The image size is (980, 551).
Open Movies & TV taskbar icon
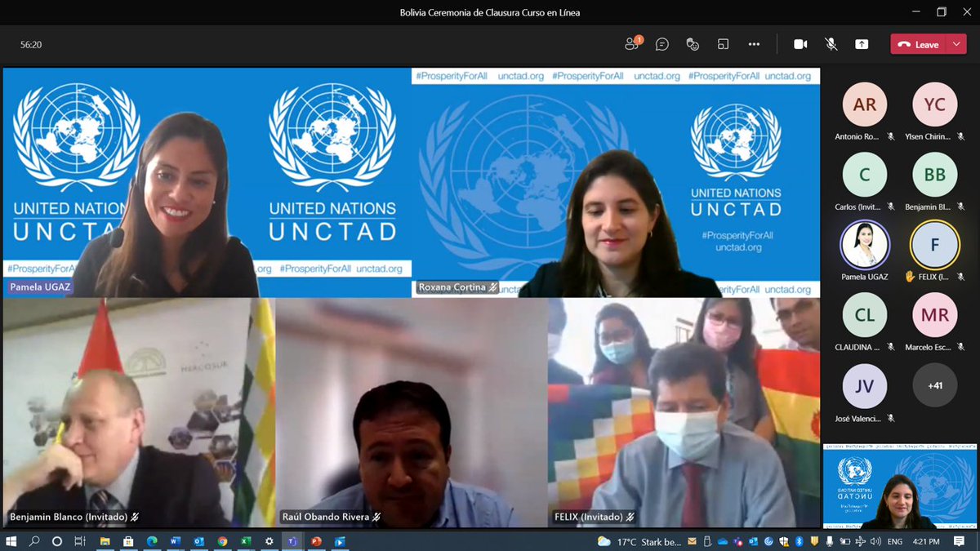[340, 541]
